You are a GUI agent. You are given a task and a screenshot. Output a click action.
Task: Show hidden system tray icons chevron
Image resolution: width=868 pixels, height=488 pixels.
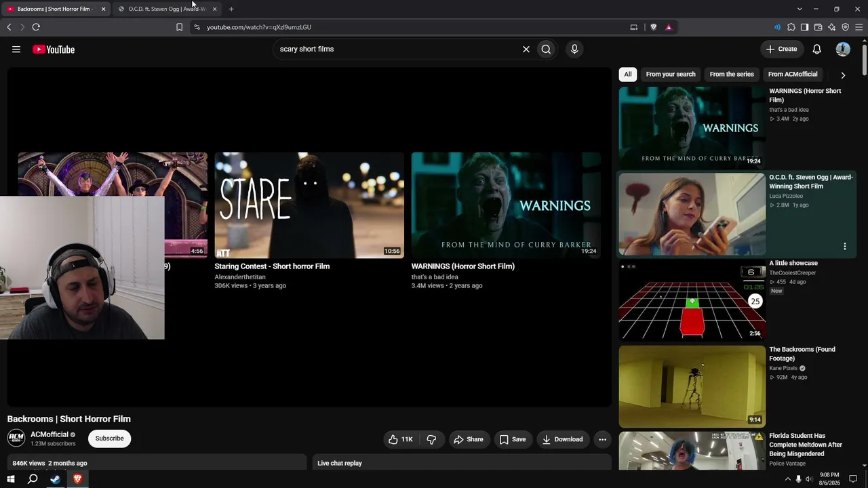pyautogui.click(x=787, y=479)
